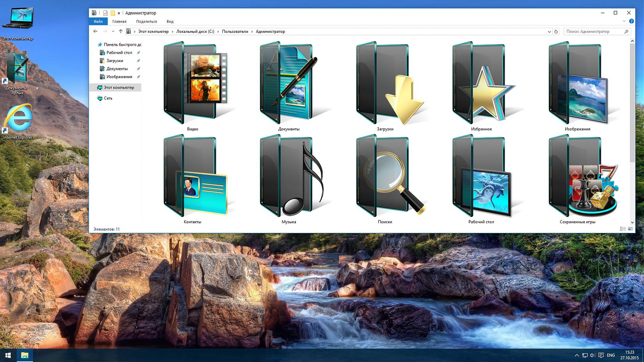Open the Контакты folder icon
This screenshot has width=644, height=362.
(x=192, y=176)
